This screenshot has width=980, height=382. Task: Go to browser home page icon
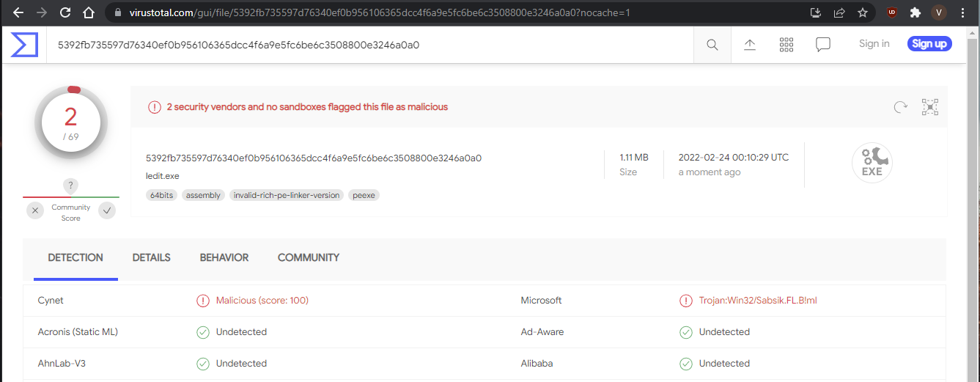click(x=89, y=12)
